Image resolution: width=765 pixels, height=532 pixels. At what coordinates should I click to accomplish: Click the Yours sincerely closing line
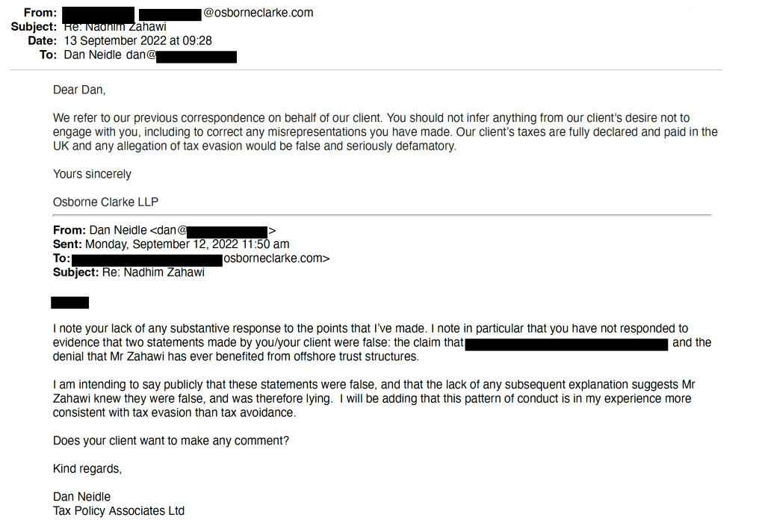pyautogui.click(x=92, y=174)
